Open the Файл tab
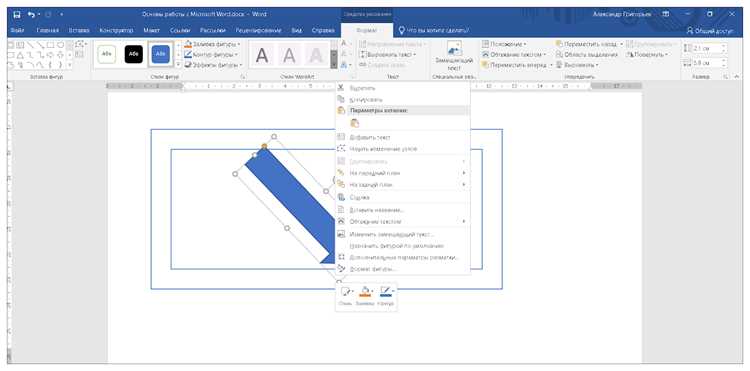Viewport: 750px width, 371px height. click(x=17, y=31)
